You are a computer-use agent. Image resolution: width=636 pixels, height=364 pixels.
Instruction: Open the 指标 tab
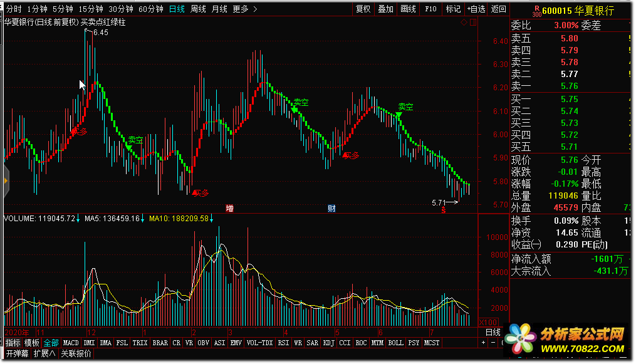tap(13, 343)
